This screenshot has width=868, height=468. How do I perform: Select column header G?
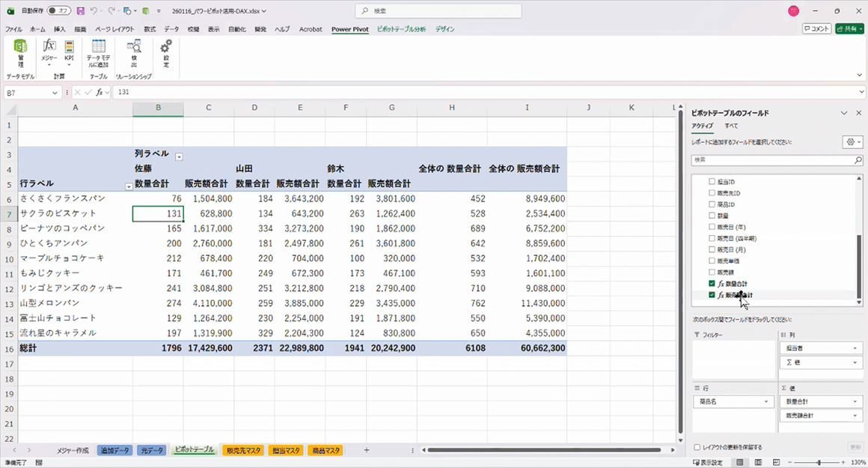pyautogui.click(x=391, y=107)
